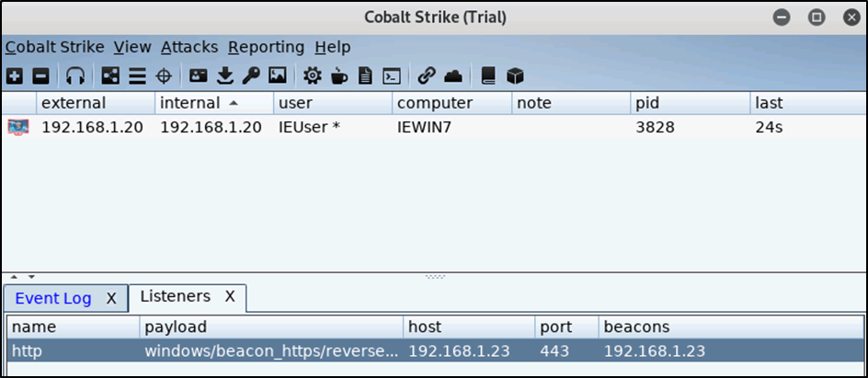Close the Listeners tab with X
The width and height of the screenshot is (868, 378).
point(230,297)
